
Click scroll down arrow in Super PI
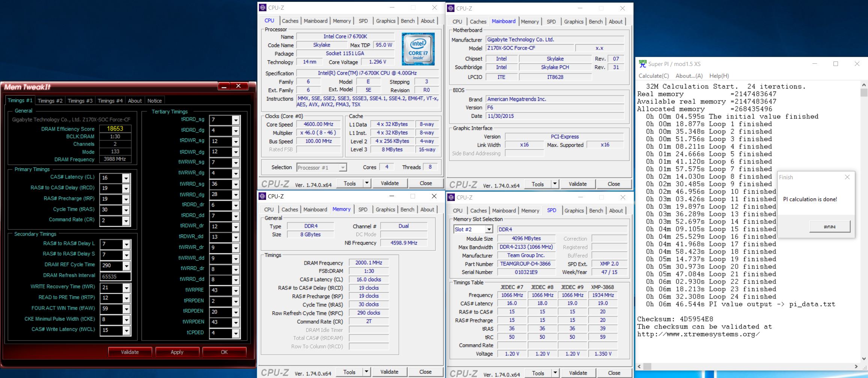point(864,359)
